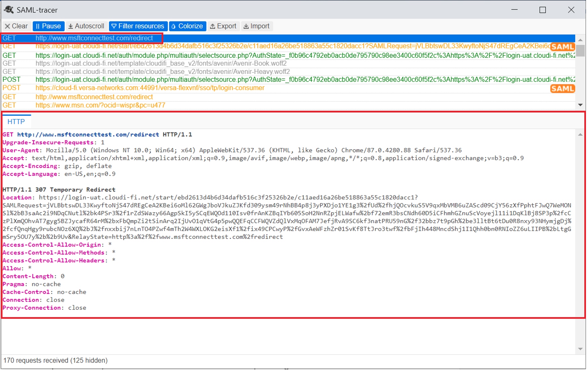
Task: Toggle Autoscroll on
Action: click(x=86, y=26)
